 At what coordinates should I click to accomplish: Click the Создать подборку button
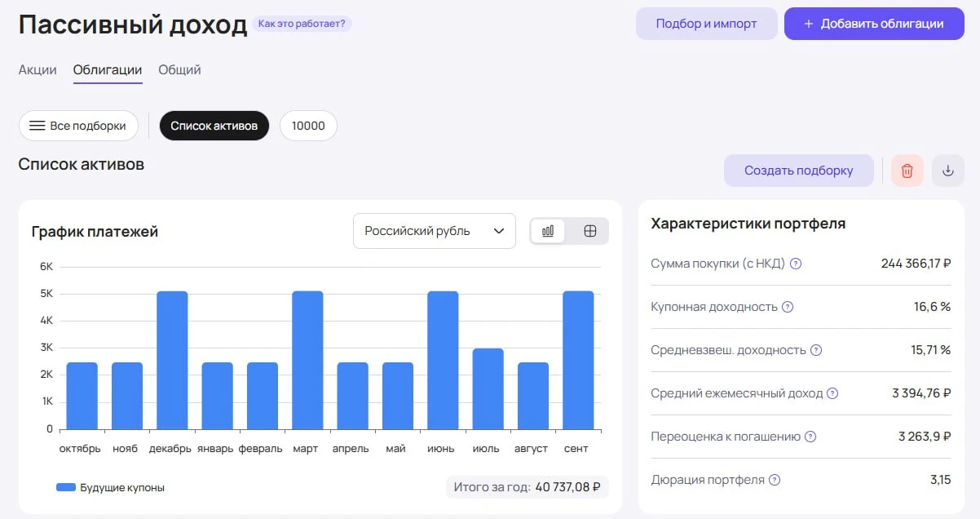[x=799, y=171]
